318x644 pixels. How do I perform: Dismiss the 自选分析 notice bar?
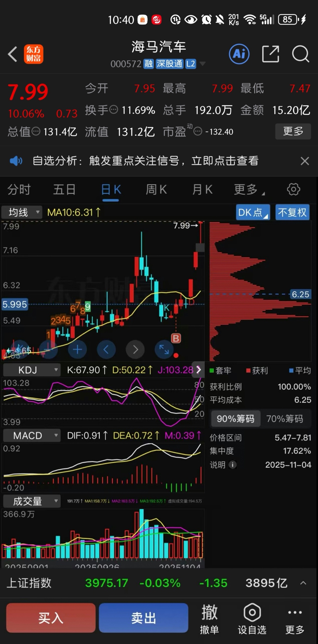304,161
